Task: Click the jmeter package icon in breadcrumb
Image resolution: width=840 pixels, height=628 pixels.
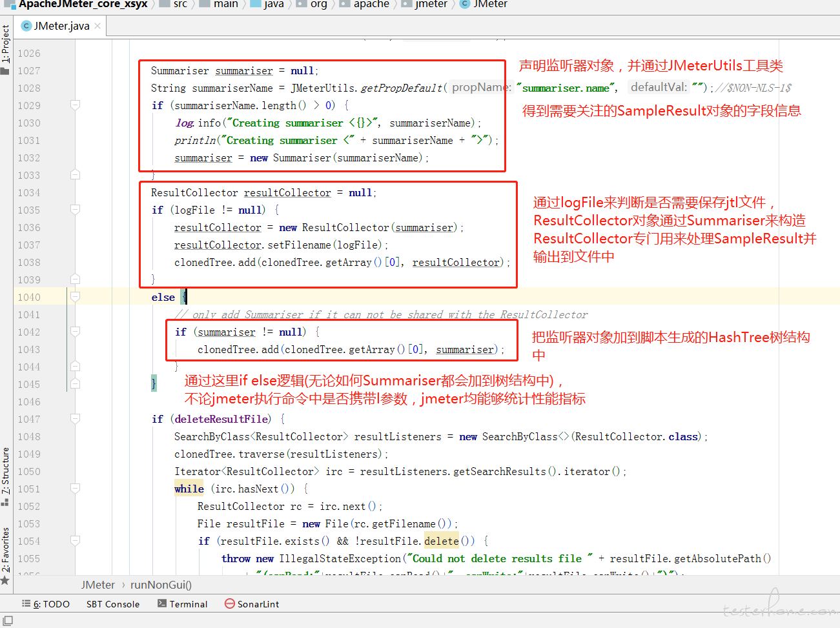Action: click(x=406, y=5)
